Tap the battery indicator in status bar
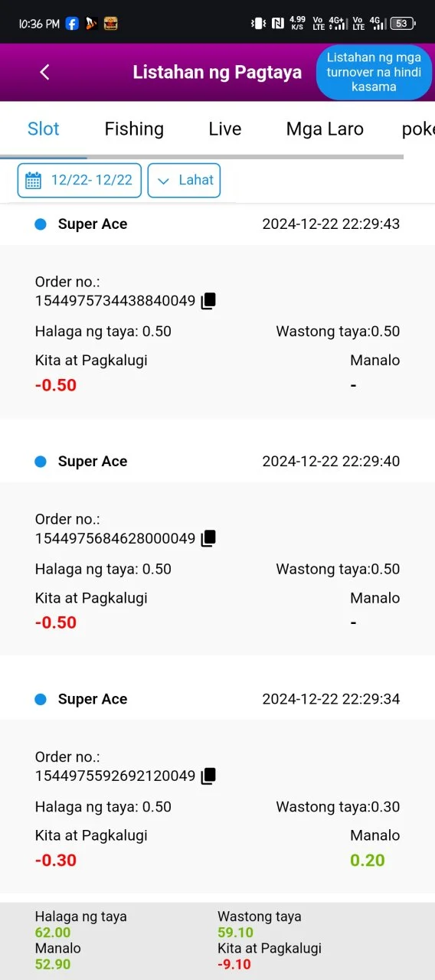 [x=402, y=24]
